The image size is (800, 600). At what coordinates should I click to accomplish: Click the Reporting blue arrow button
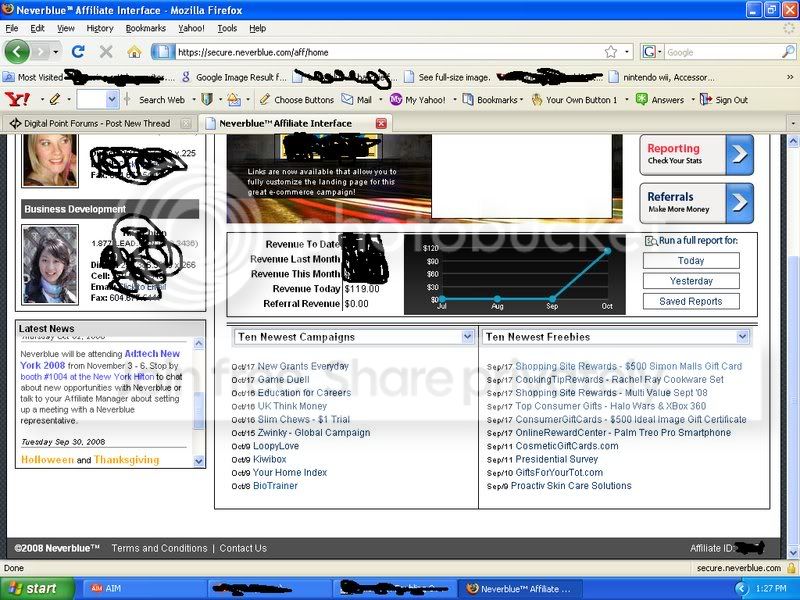739,155
